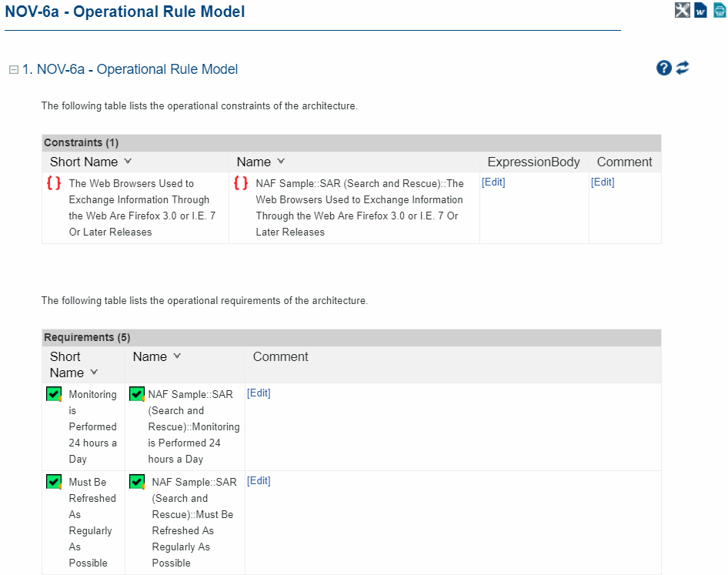Click checkmark icon beside Must Be Refreshed
Viewport: 728px width, 575px height.
tap(54, 483)
